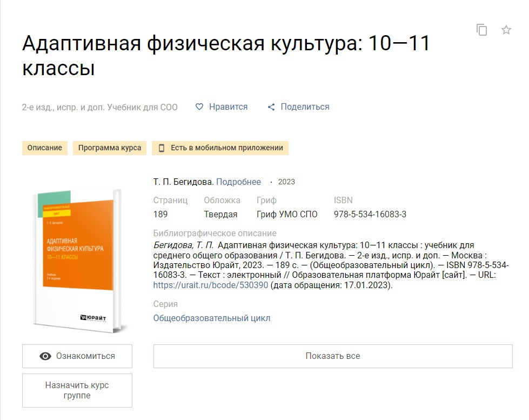Click the cover type Твердая
This screenshot has width=529, height=420.
coord(220,215)
